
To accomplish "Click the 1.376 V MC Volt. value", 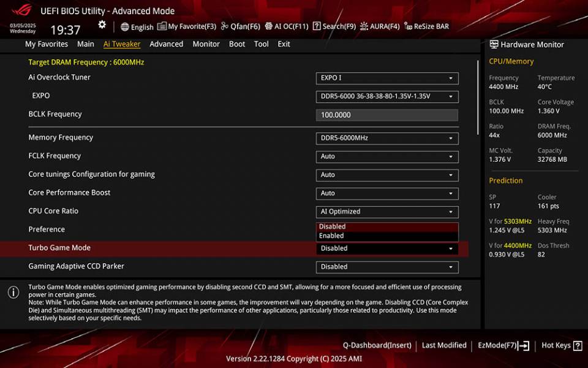I will click(500, 159).
